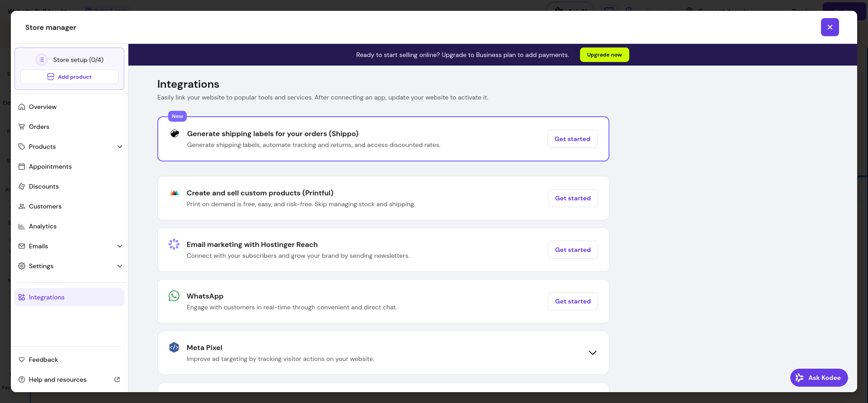
Task: Click the Add product button
Action: [x=69, y=77]
